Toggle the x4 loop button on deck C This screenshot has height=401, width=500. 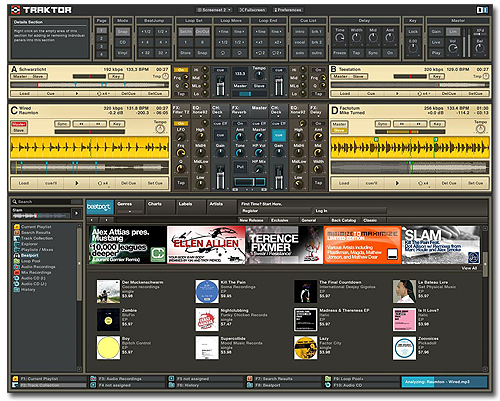point(103,183)
